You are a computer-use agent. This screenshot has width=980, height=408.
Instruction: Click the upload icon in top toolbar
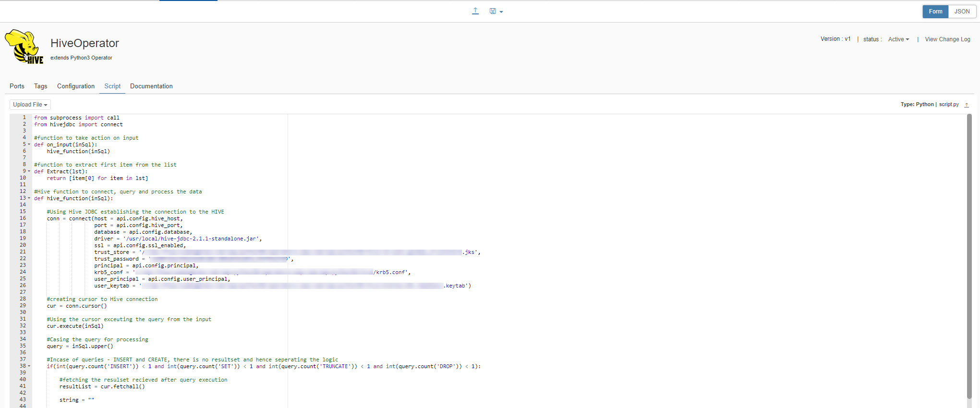[475, 11]
